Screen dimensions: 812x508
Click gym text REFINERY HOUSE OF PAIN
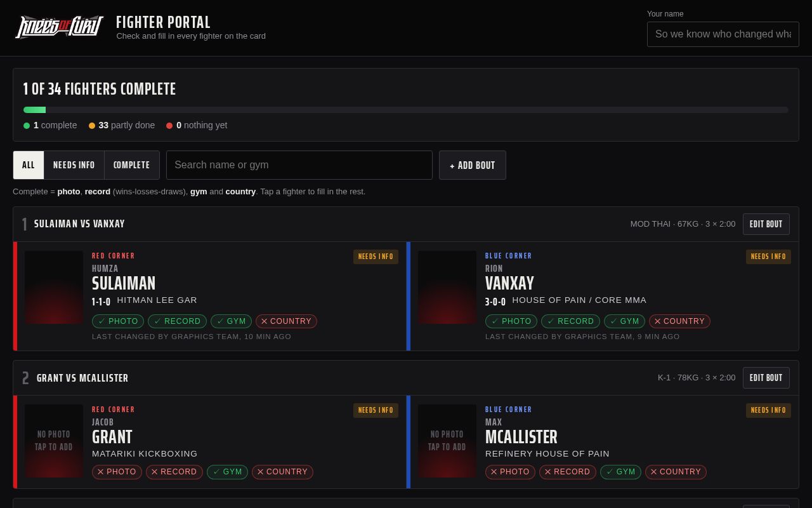click(547, 454)
